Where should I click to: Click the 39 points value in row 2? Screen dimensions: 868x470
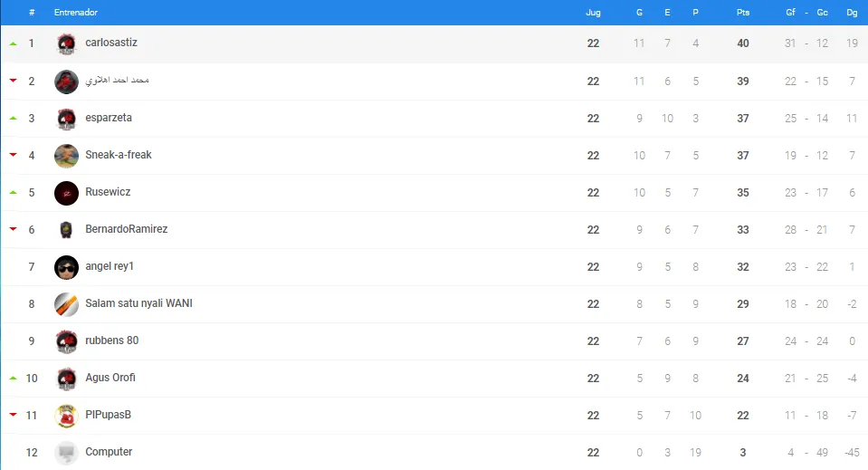pos(743,82)
